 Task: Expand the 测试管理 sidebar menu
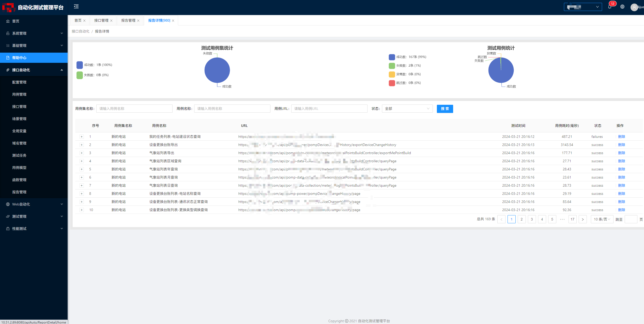pos(34,216)
